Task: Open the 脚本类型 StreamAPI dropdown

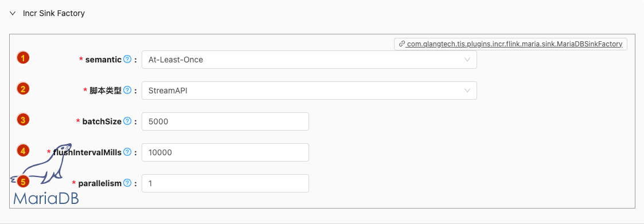Action: click(x=309, y=91)
